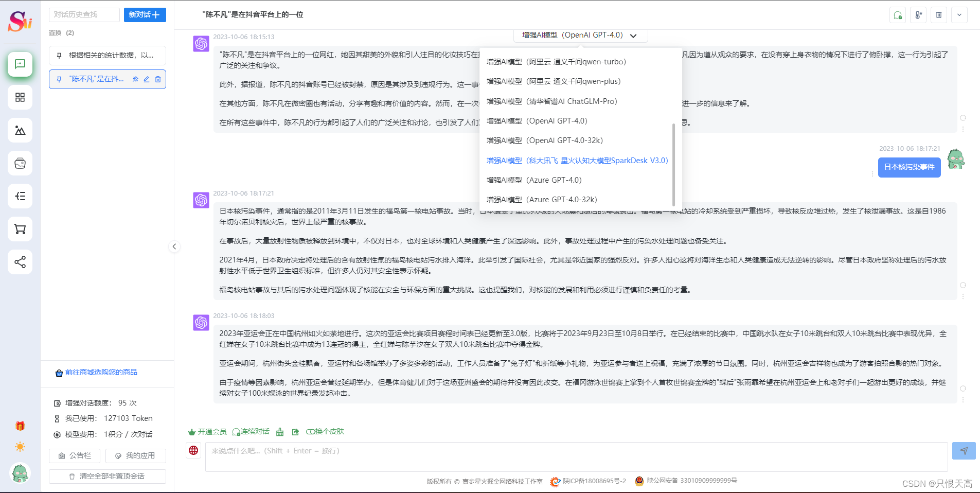Start a 新对话 new conversation

pyautogui.click(x=145, y=15)
